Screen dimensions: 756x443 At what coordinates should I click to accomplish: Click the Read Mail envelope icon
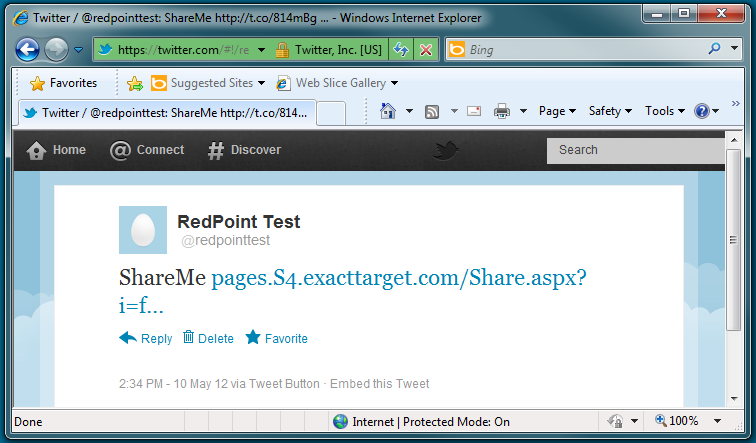[x=474, y=111]
